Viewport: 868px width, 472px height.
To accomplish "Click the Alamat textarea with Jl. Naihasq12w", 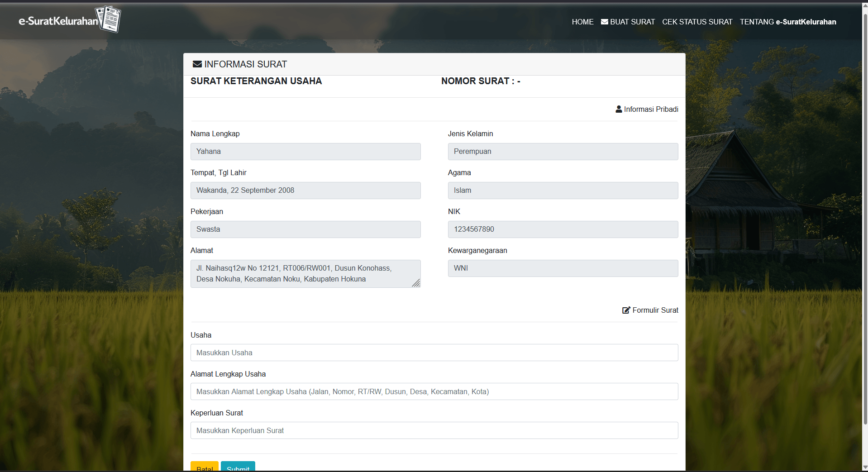I will pos(305,274).
